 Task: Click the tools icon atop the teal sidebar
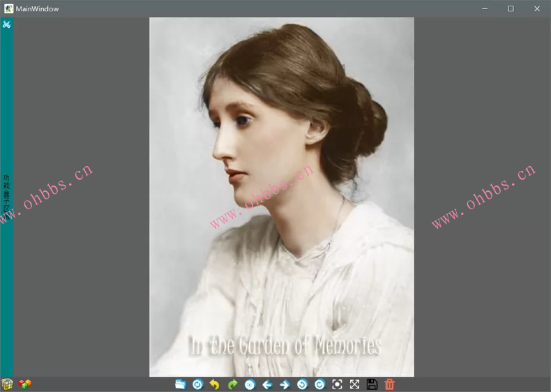point(6,24)
